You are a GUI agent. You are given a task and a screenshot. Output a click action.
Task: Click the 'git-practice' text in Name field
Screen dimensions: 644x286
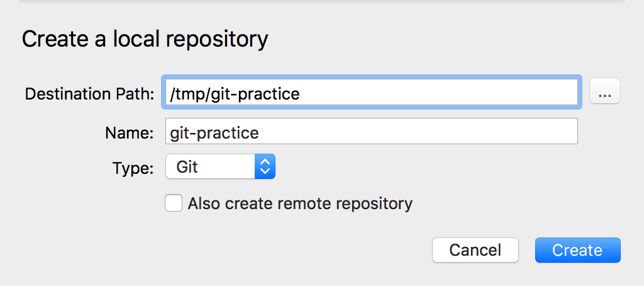[214, 132]
